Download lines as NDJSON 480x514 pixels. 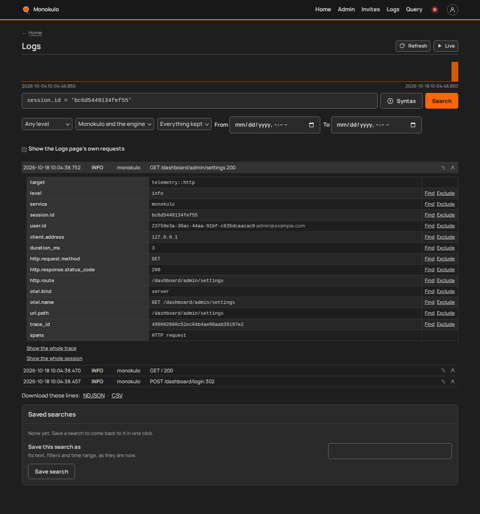94,396
